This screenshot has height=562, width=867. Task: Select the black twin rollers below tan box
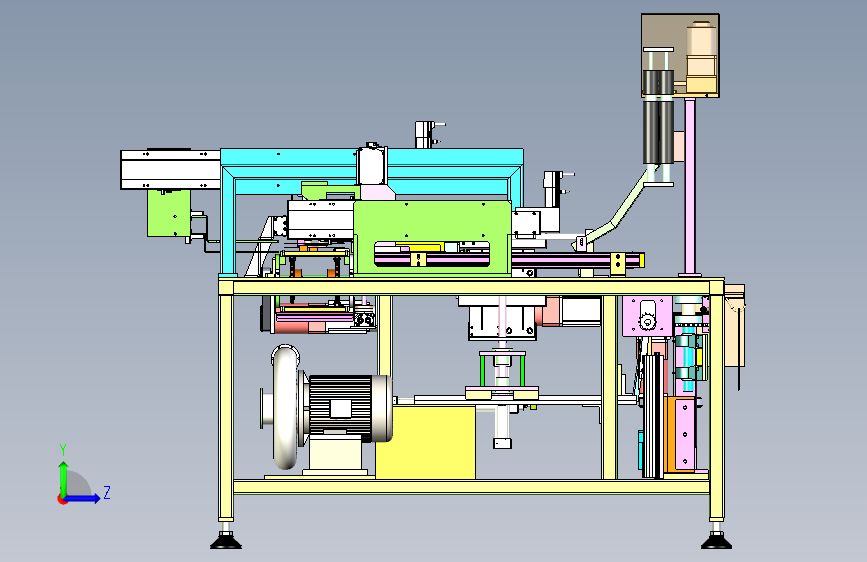(x=659, y=117)
